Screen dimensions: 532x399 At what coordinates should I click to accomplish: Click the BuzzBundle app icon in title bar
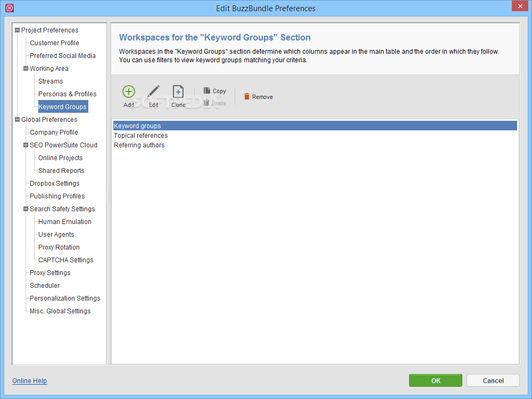click(10, 8)
